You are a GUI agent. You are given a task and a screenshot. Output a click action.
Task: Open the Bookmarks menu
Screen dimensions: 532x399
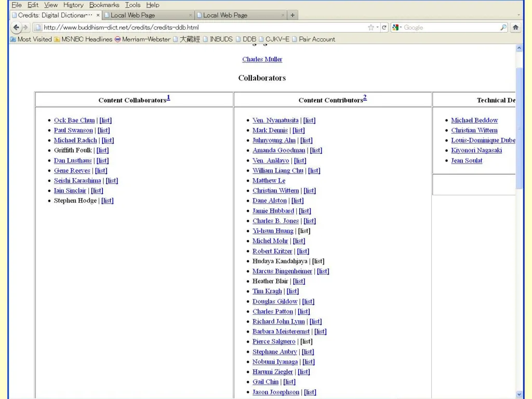(104, 5)
